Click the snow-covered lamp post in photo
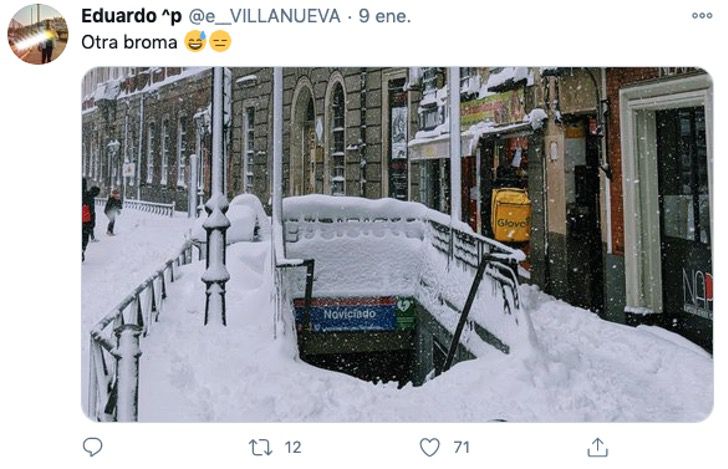 pyautogui.click(x=216, y=197)
